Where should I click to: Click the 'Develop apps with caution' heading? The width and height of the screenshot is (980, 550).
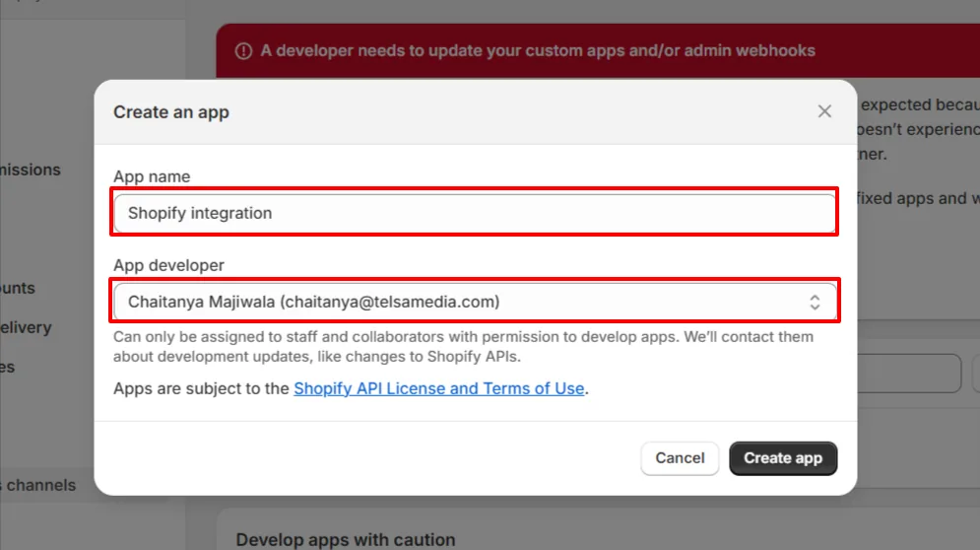pos(346,539)
